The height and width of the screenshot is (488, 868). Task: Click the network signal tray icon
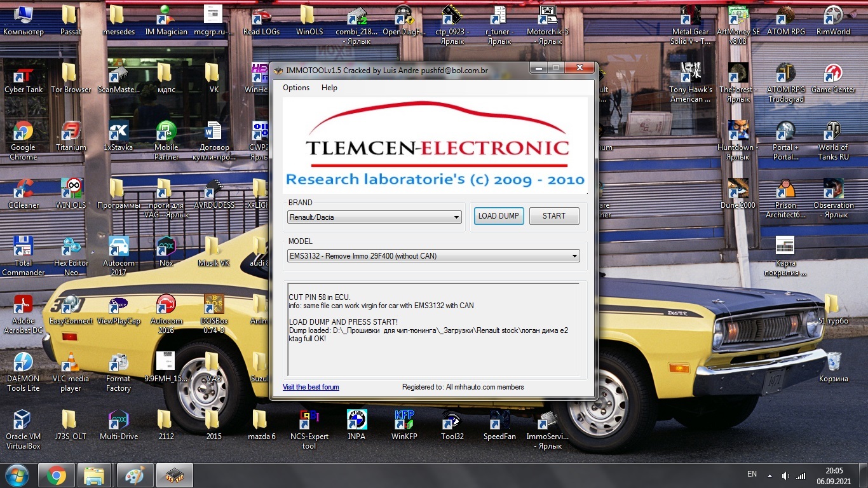[x=801, y=475]
